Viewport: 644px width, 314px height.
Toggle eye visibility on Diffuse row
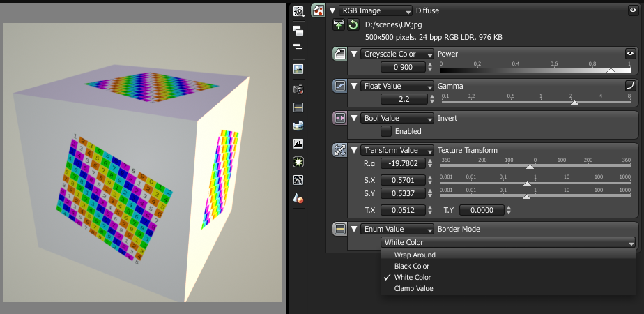[x=633, y=10]
